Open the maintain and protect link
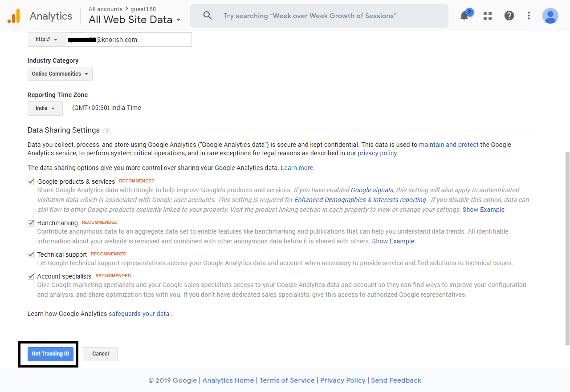Viewport: 570px width, 392px height. [449, 145]
